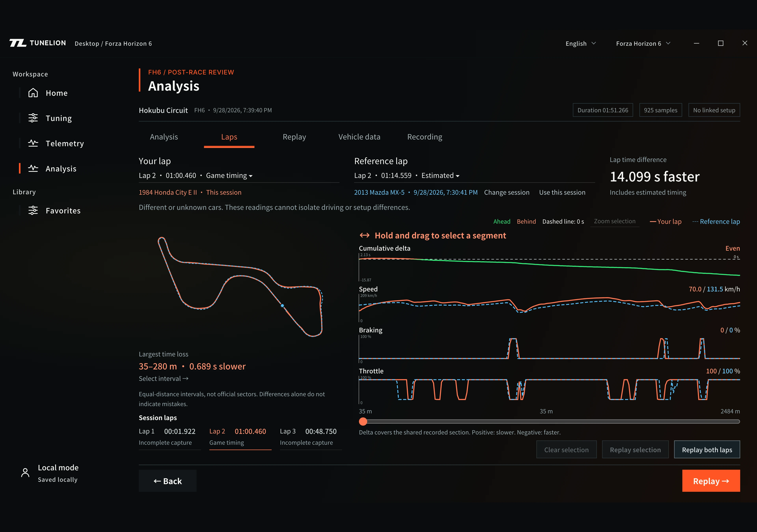
Task: Click the Replay selection button
Action: [x=635, y=450]
